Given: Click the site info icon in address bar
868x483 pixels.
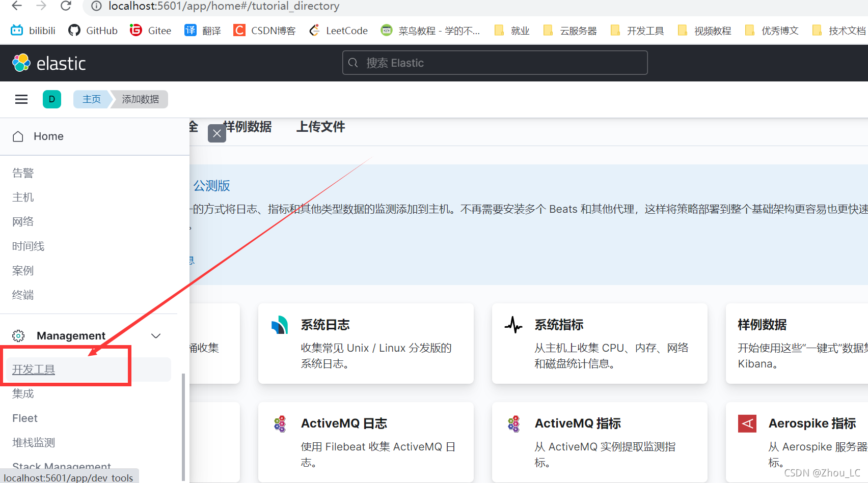Looking at the screenshot, I should pyautogui.click(x=96, y=6).
